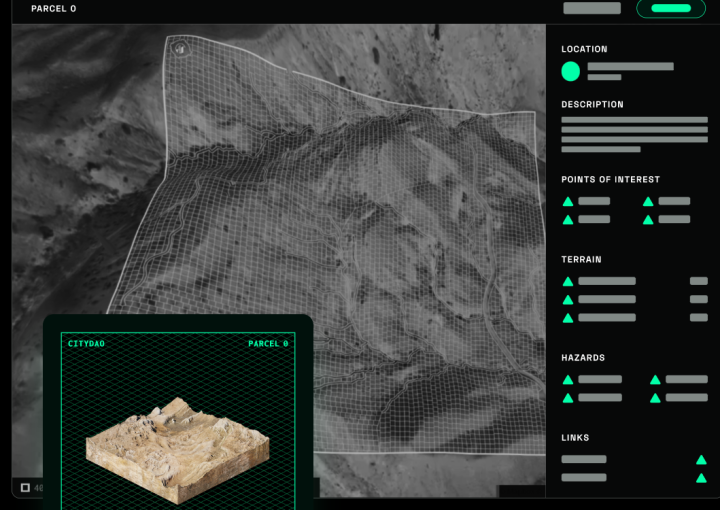Expand the second Links entry with its triangle

pyautogui.click(x=701, y=478)
